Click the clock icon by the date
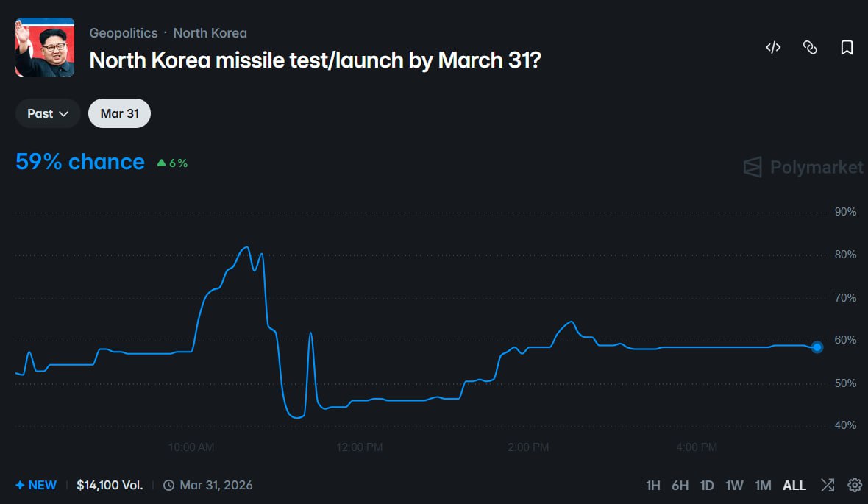 point(168,485)
